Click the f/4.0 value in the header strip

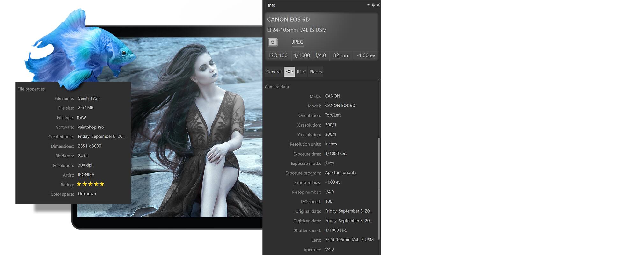[321, 55]
